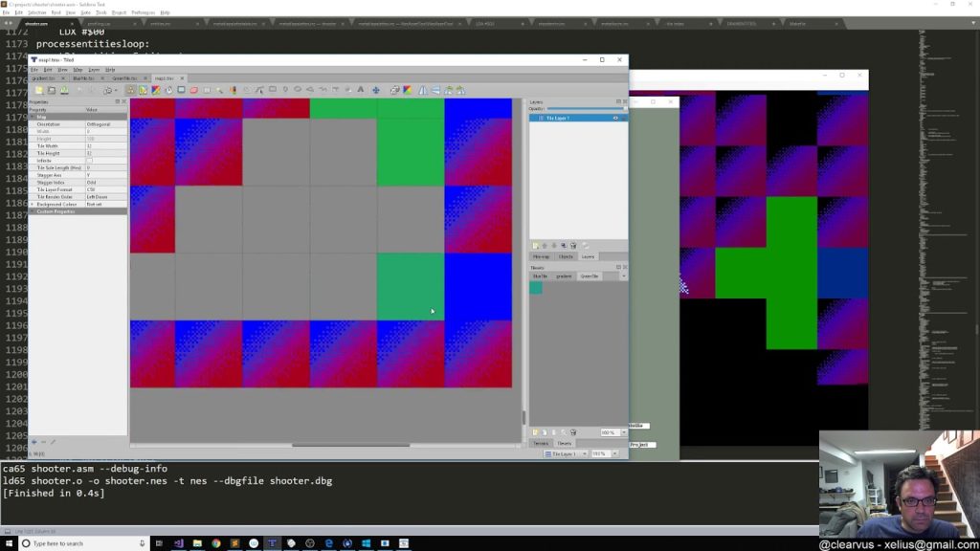Close the map1.tmx document tab
Image resolution: width=980 pixels, height=551 pixels.
coord(182,78)
